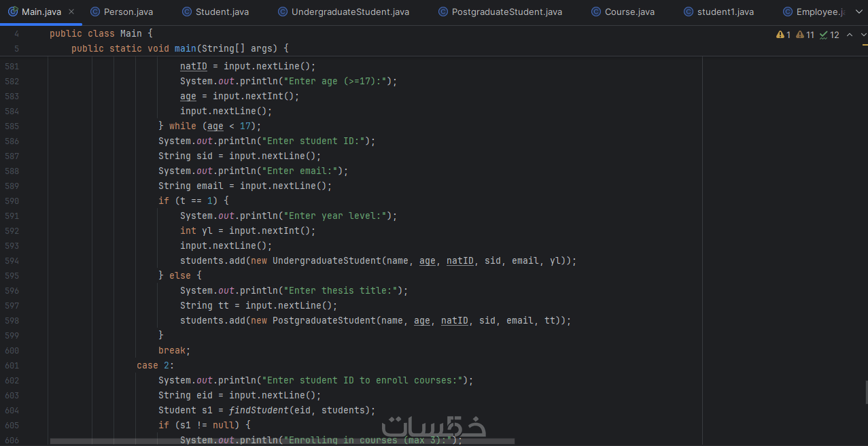Click 's1' in 'Student s1' declaration
Image resolution: width=868 pixels, height=446 pixels.
coord(207,410)
